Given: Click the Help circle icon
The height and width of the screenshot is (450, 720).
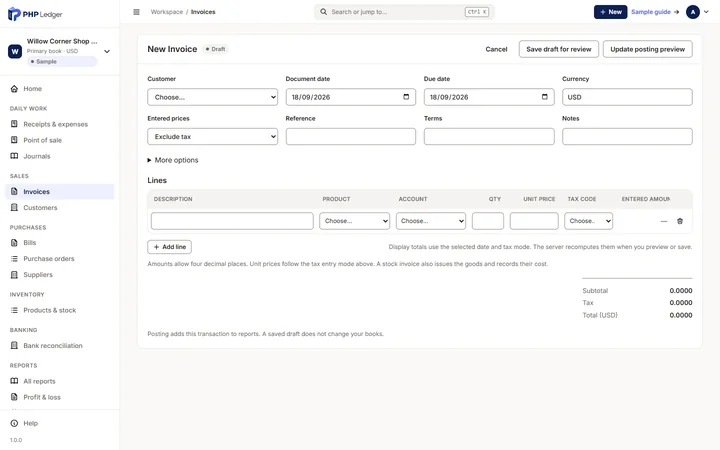Looking at the screenshot, I should tap(14, 423).
